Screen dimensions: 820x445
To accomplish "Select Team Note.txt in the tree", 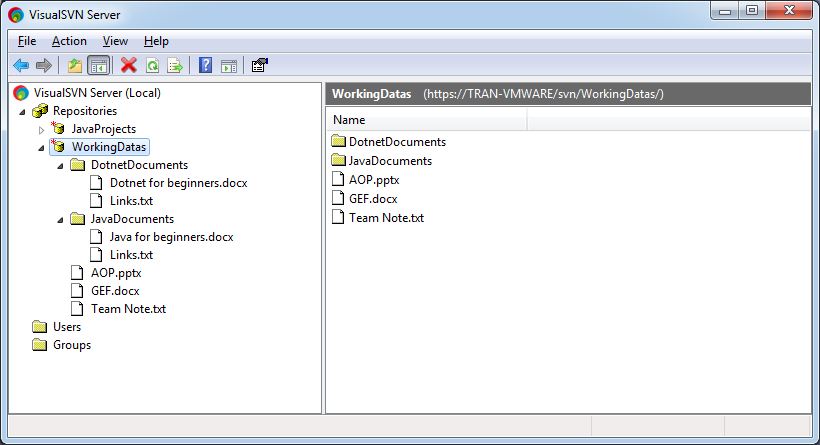I will pyautogui.click(x=128, y=309).
